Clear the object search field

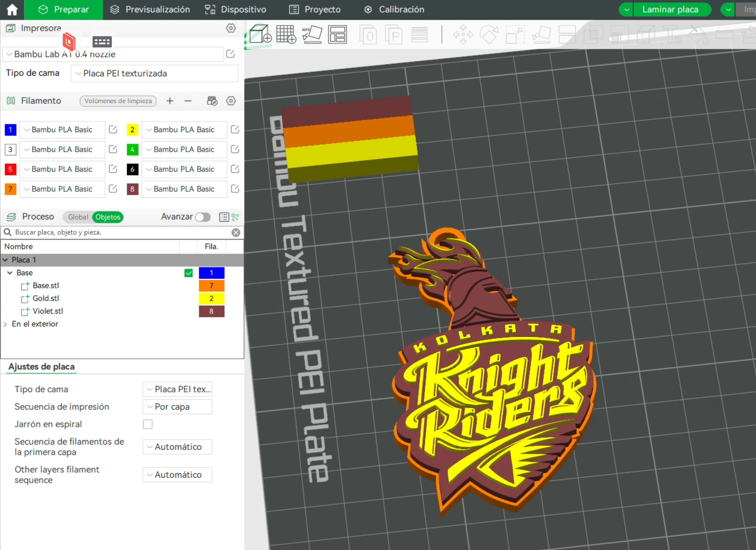(x=236, y=232)
